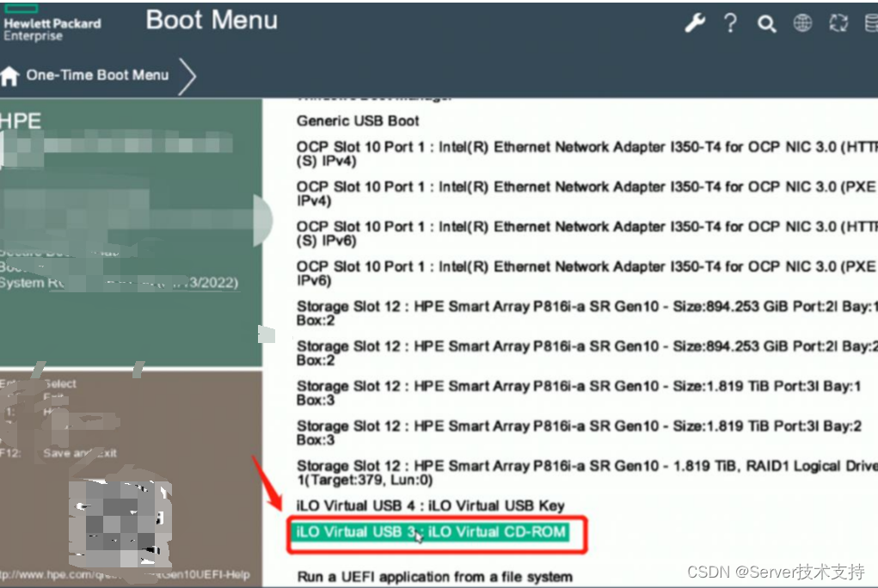878x588 pixels.
Task: Select iLO Virtual USB 4 : iLO Virtual USB Key
Action: pyautogui.click(x=432, y=505)
